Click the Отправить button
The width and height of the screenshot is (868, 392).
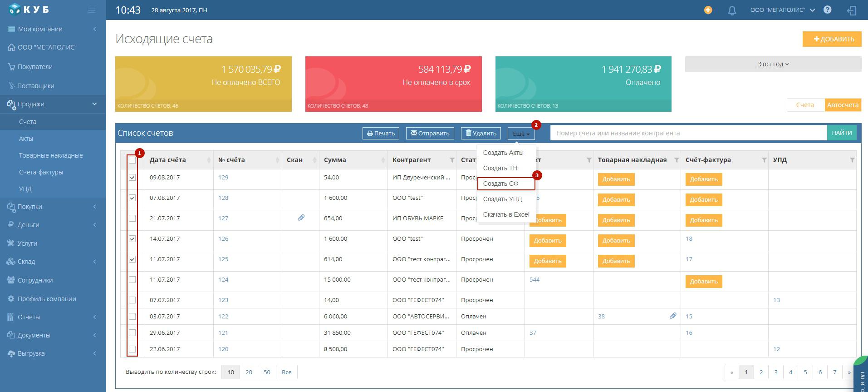tap(430, 133)
